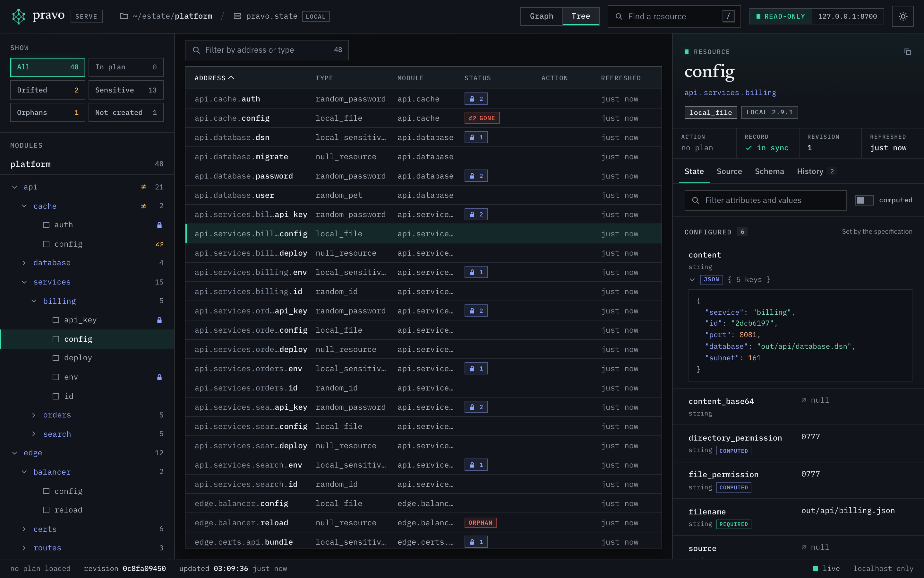The height and width of the screenshot is (578, 924).
Task: Open the Source tab
Action: [x=729, y=171]
